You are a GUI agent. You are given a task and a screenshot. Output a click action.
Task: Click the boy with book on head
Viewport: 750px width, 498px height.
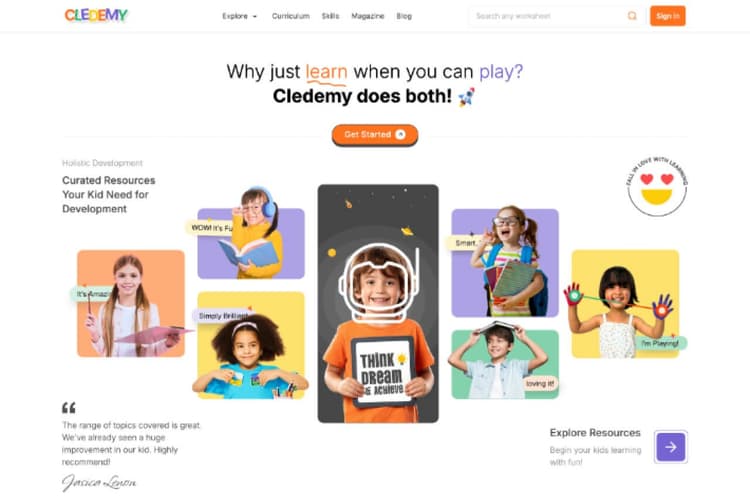pos(505,361)
